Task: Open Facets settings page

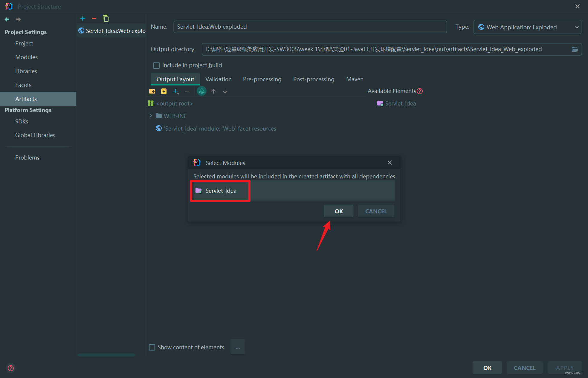Action: [x=23, y=85]
